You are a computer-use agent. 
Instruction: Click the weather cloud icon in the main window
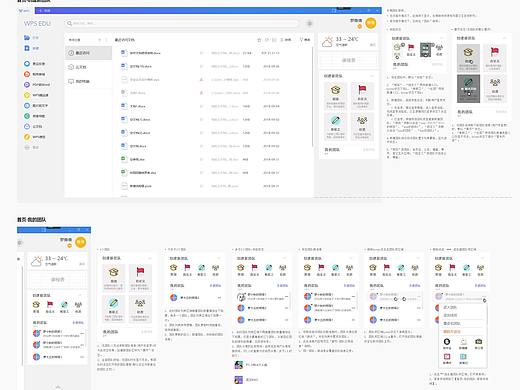(327, 42)
